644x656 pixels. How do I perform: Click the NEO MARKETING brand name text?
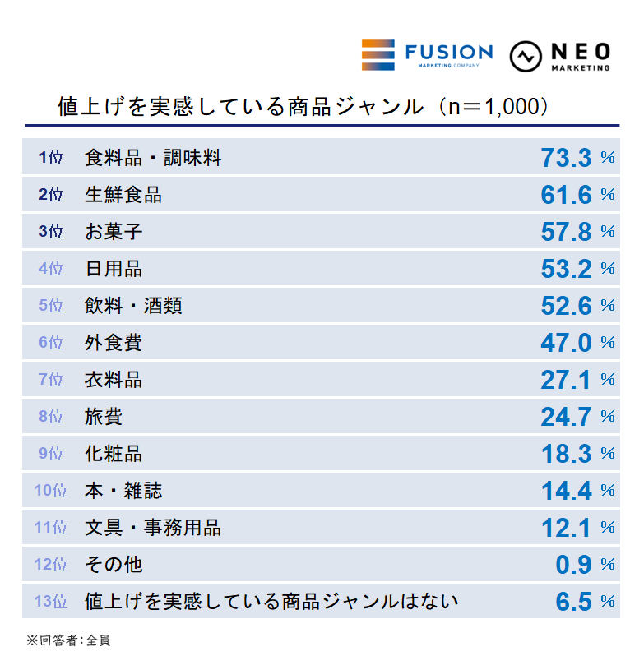578,54
